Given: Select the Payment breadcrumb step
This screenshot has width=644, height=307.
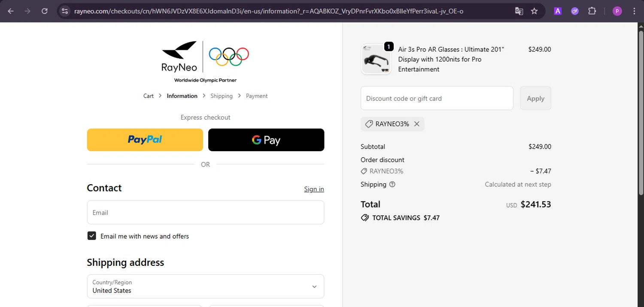Looking at the screenshot, I should tap(257, 96).
